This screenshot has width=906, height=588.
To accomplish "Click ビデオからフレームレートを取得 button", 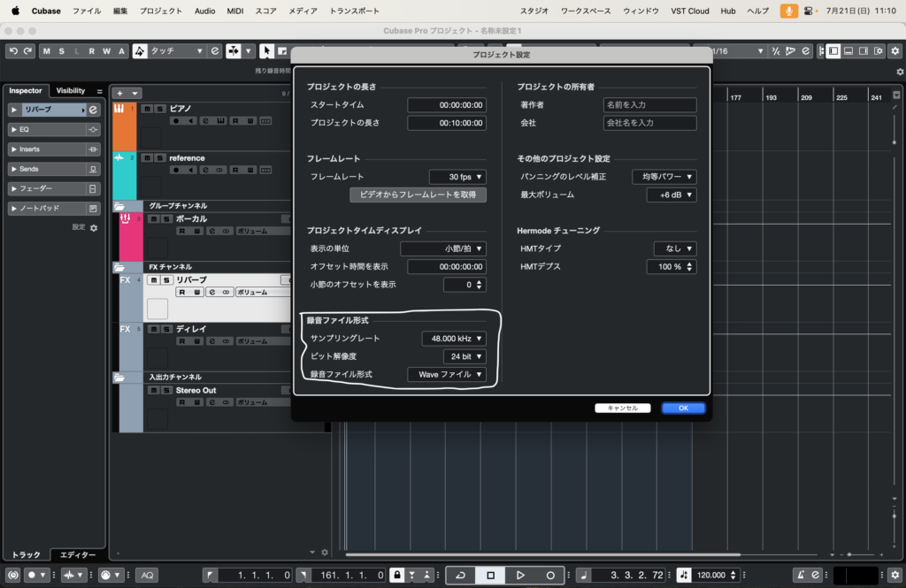I will click(x=418, y=195).
